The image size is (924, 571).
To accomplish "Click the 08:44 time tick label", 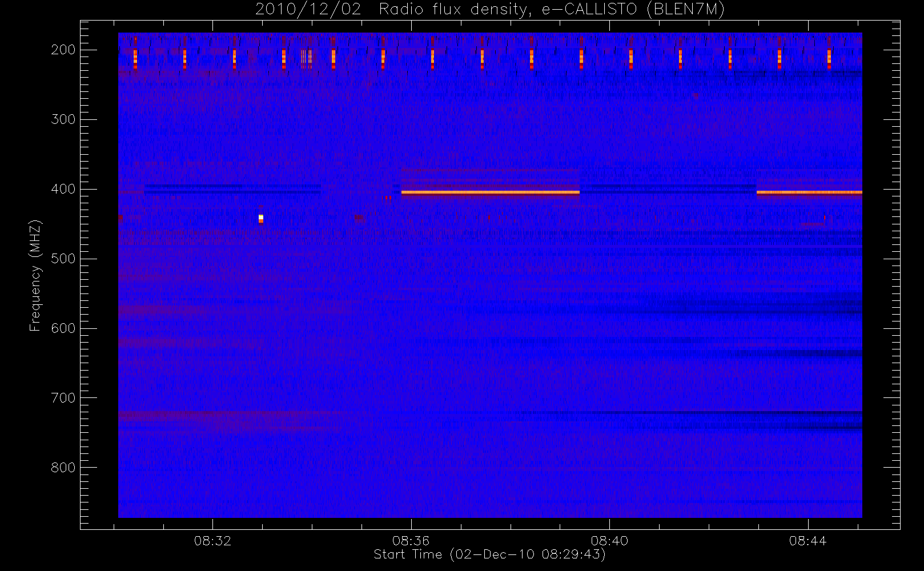I will coord(808,541).
